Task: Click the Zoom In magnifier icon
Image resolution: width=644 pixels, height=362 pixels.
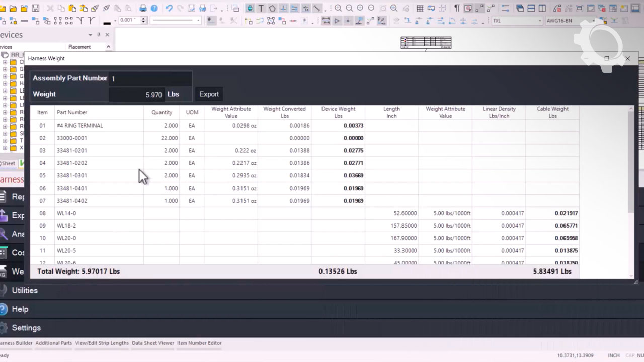Action: tap(338, 8)
